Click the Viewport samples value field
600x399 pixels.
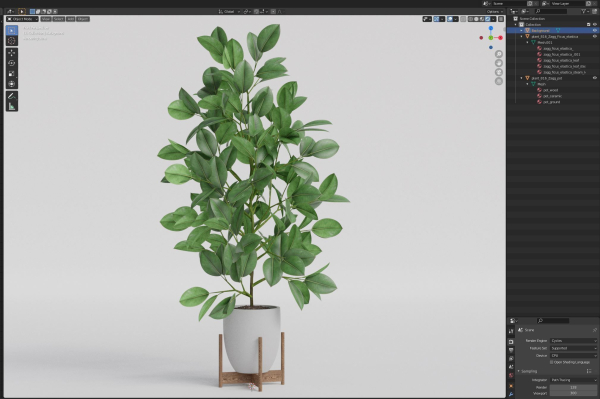(573, 393)
